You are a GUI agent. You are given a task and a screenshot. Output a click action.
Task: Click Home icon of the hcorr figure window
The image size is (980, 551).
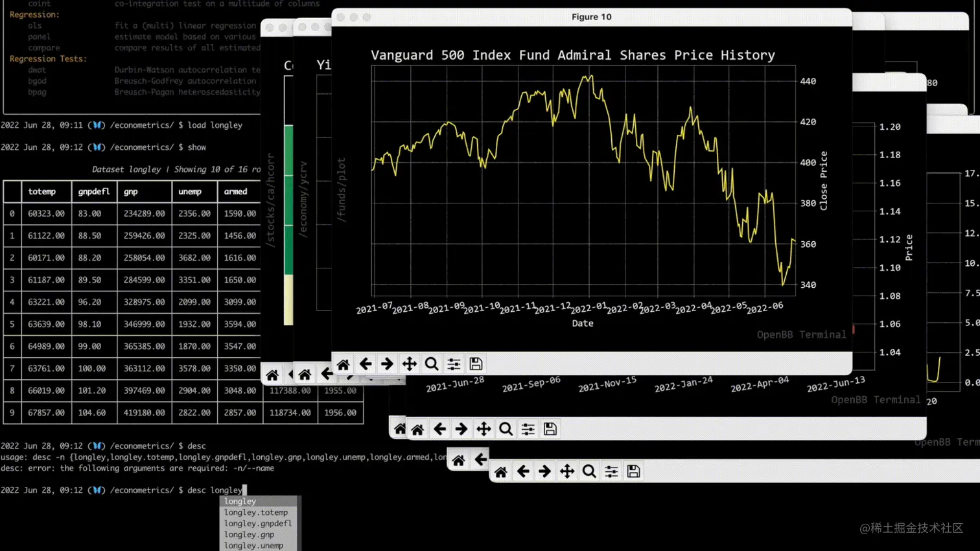click(272, 375)
